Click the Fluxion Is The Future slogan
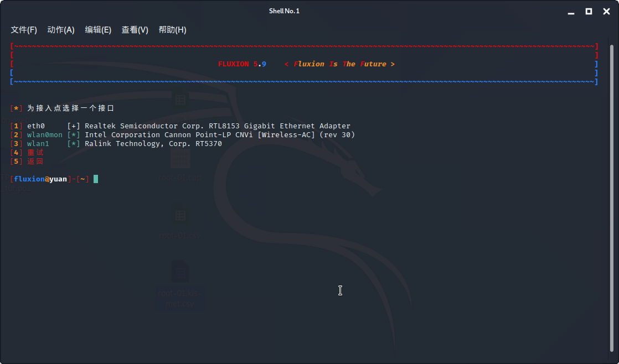This screenshot has height=364, width=619. [x=339, y=64]
